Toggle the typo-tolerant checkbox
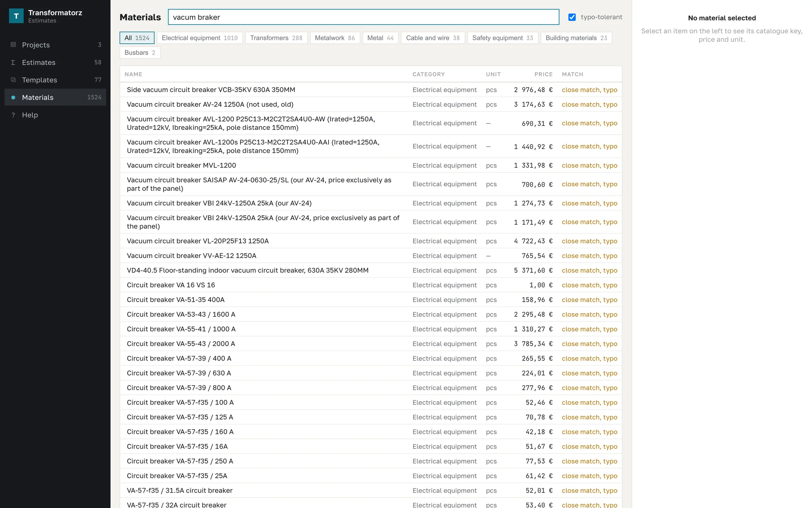The width and height of the screenshot is (812, 508). click(x=572, y=17)
